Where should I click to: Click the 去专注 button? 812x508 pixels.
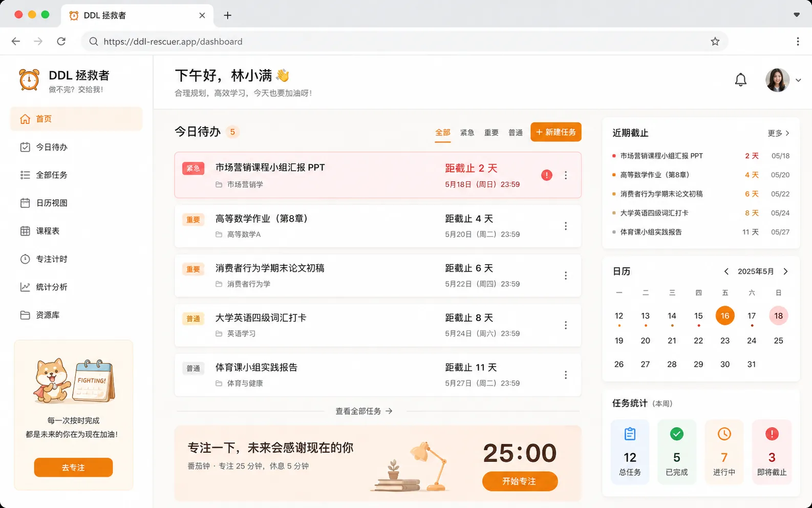click(73, 468)
